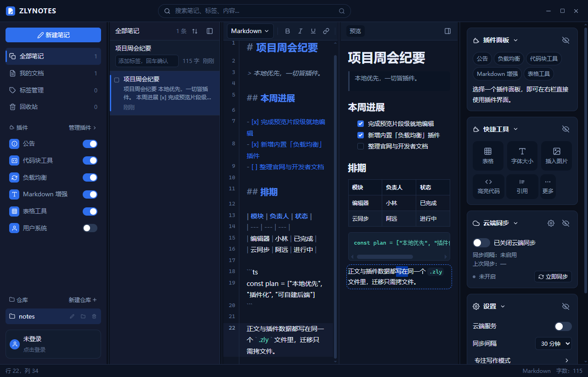Select the Markdown 增强 panel chip

498,74
